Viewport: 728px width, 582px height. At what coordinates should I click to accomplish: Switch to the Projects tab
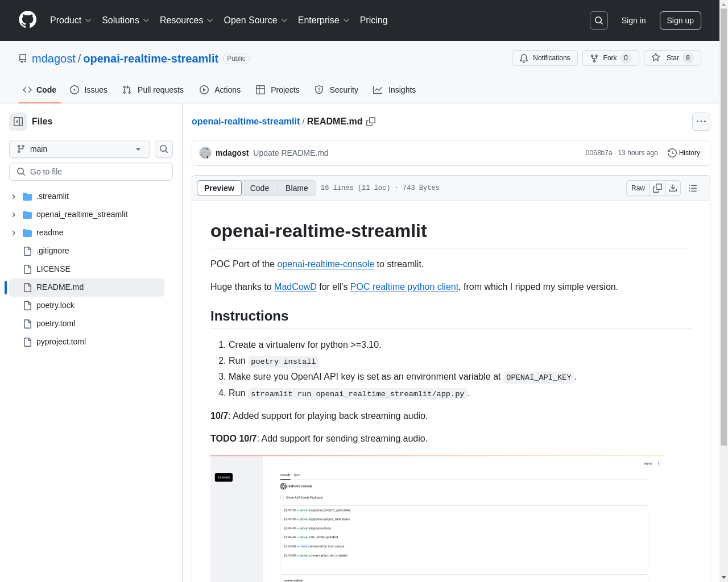(278, 90)
